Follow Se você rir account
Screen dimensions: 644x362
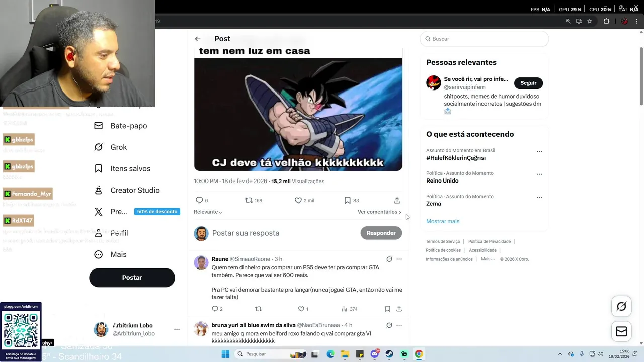[528, 83]
